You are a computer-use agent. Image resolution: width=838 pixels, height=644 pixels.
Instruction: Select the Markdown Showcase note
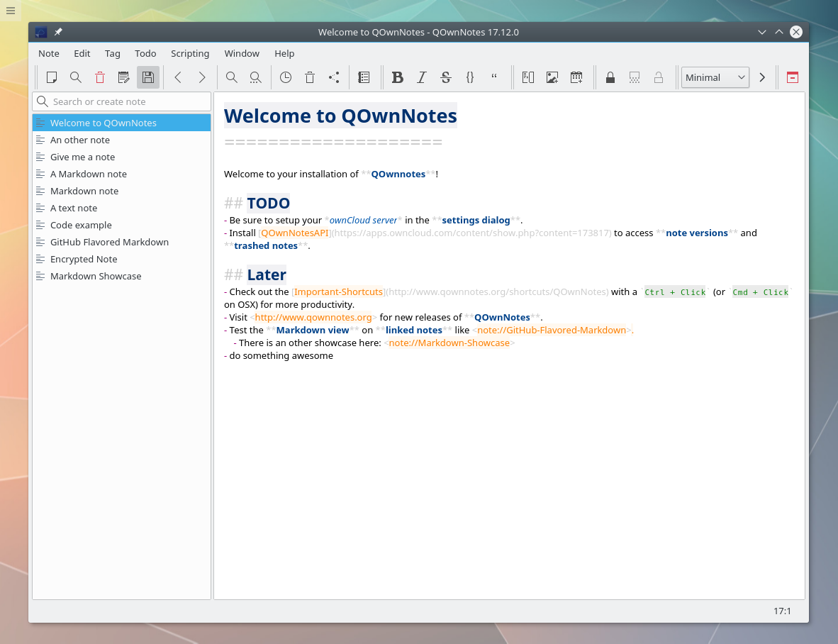[96, 276]
